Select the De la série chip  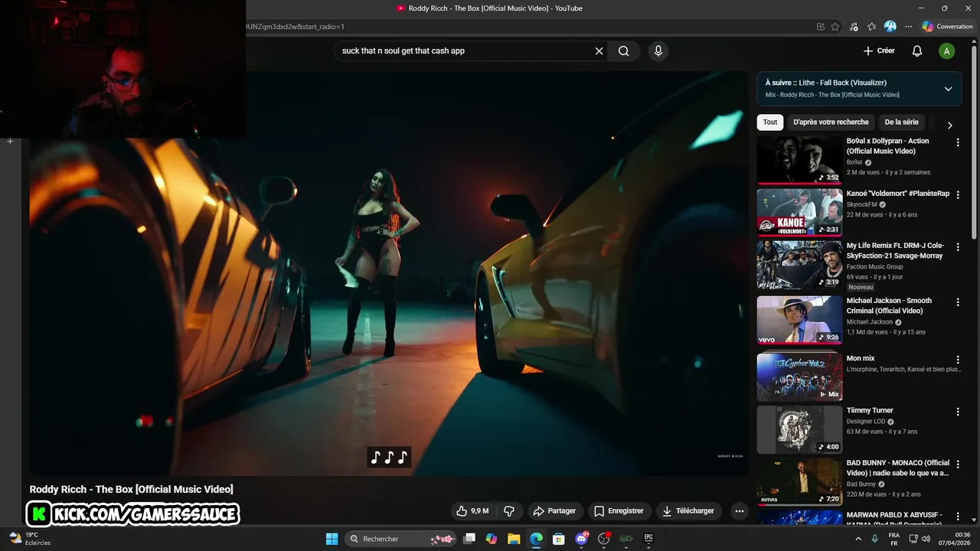tap(901, 122)
